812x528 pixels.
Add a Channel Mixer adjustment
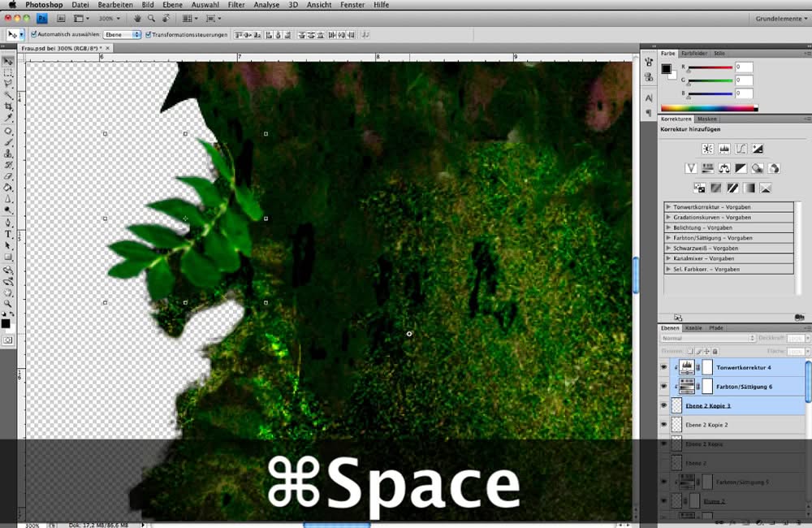(x=774, y=168)
